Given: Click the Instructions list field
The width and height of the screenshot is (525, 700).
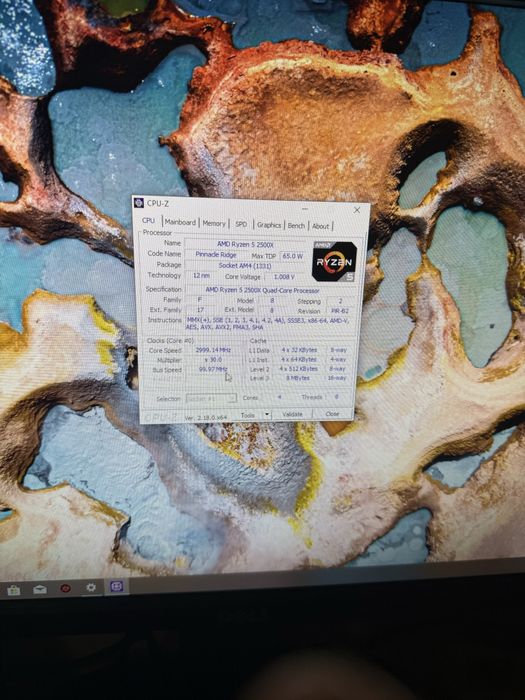Looking at the screenshot, I should pos(271,324).
